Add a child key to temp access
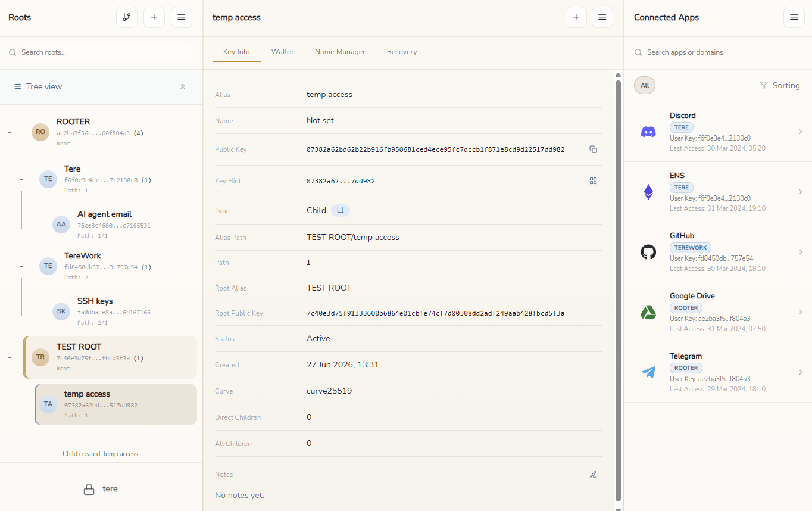Viewport: 812px width, 511px height. pyautogui.click(x=576, y=17)
